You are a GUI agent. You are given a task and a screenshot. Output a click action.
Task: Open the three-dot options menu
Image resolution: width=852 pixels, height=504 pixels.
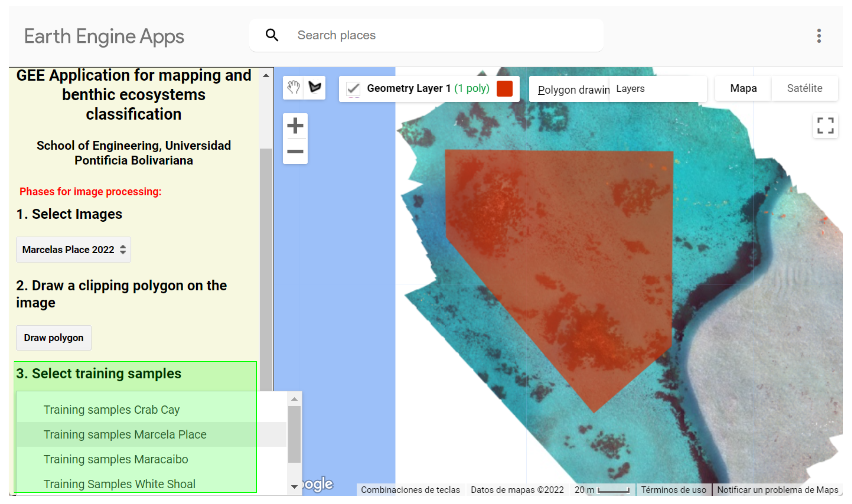(819, 36)
